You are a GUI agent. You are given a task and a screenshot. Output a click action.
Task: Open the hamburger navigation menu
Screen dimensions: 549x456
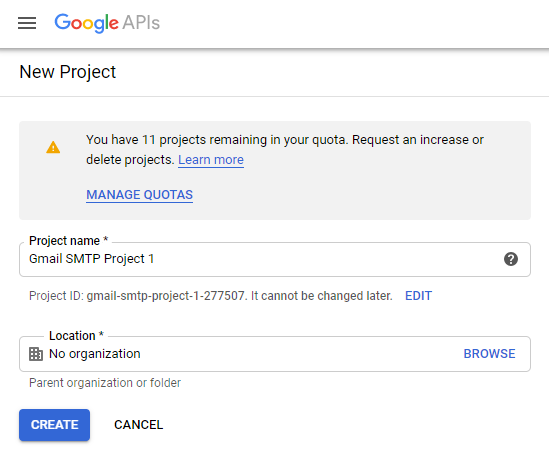click(x=27, y=23)
